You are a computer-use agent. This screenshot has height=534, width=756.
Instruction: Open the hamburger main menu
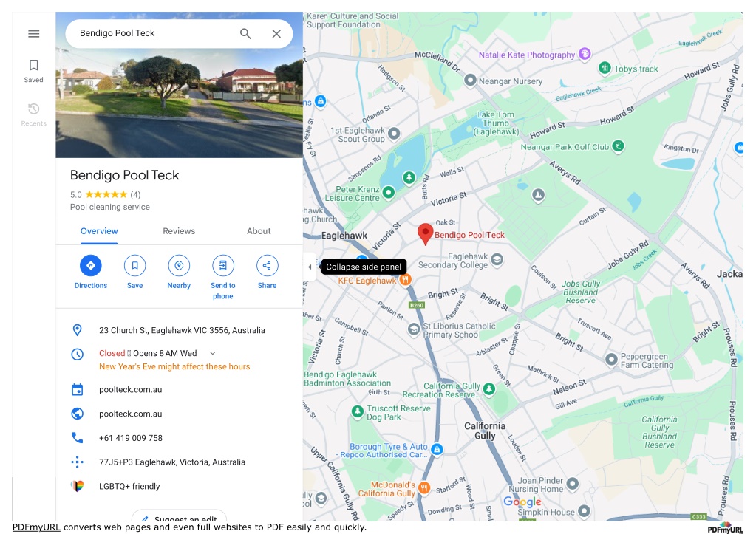pyautogui.click(x=33, y=34)
